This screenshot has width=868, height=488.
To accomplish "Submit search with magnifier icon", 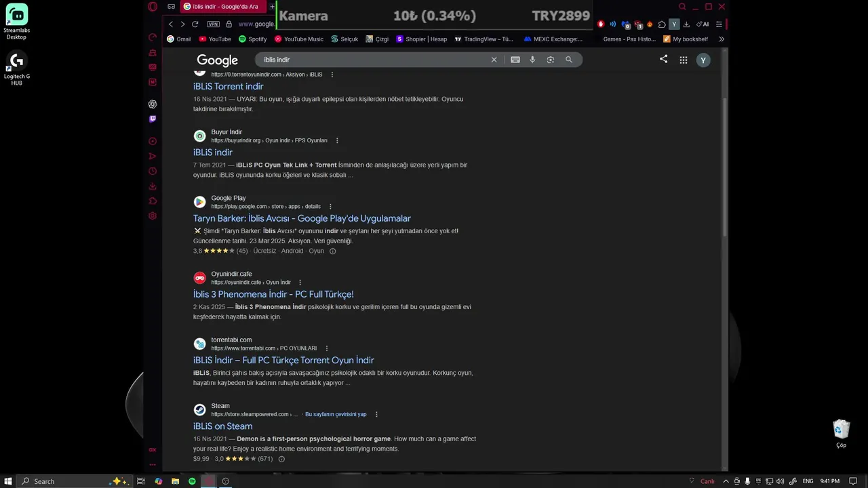I will (569, 60).
